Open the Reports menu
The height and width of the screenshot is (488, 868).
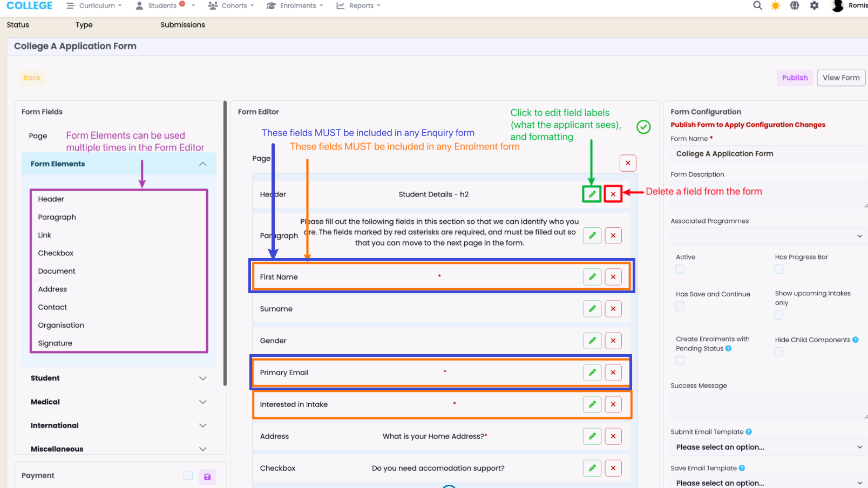click(x=358, y=5)
